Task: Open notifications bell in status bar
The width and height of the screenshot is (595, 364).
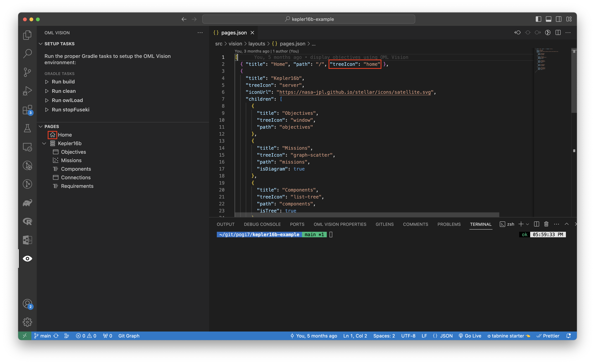Action: click(568, 336)
